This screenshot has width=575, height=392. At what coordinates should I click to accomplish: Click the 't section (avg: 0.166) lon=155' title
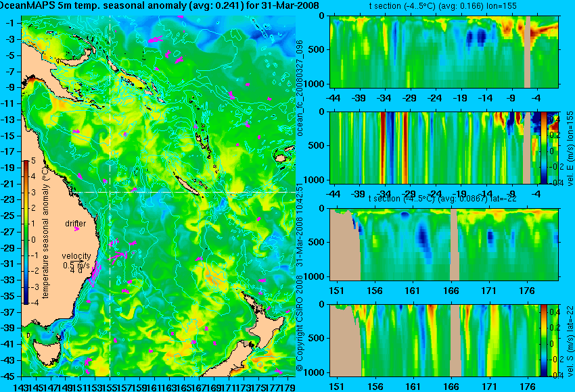click(443, 6)
